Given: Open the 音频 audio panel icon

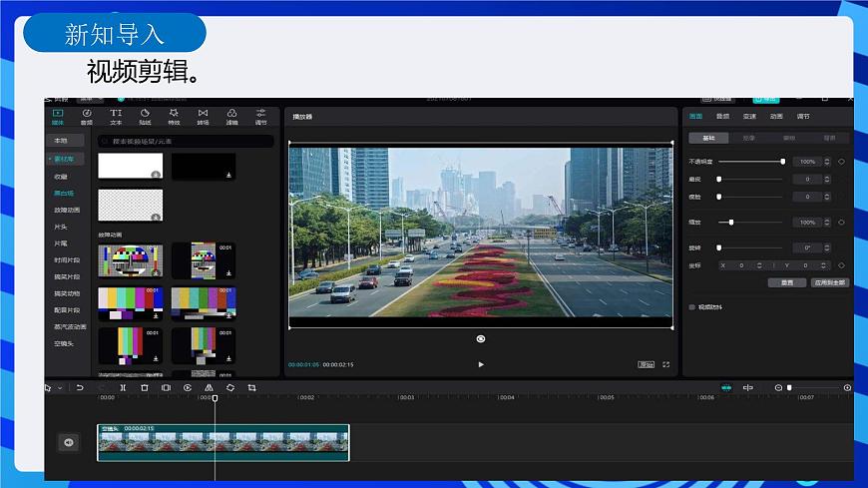Looking at the screenshot, I should (x=87, y=117).
